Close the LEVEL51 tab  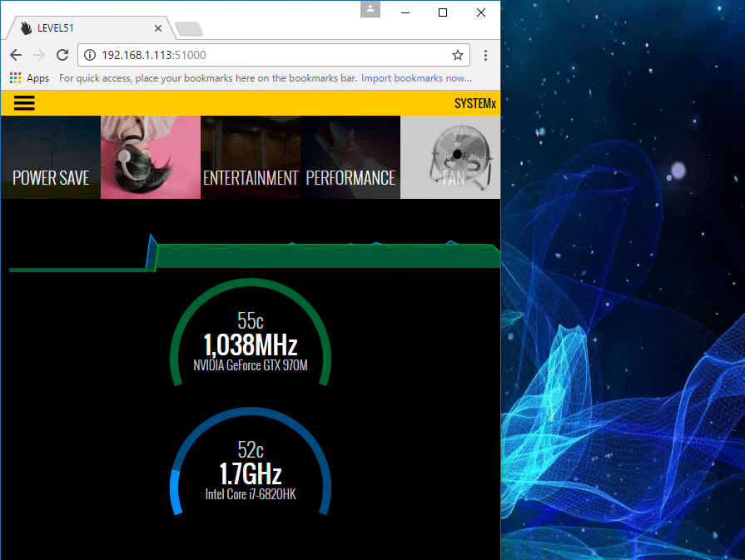pos(158,27)
